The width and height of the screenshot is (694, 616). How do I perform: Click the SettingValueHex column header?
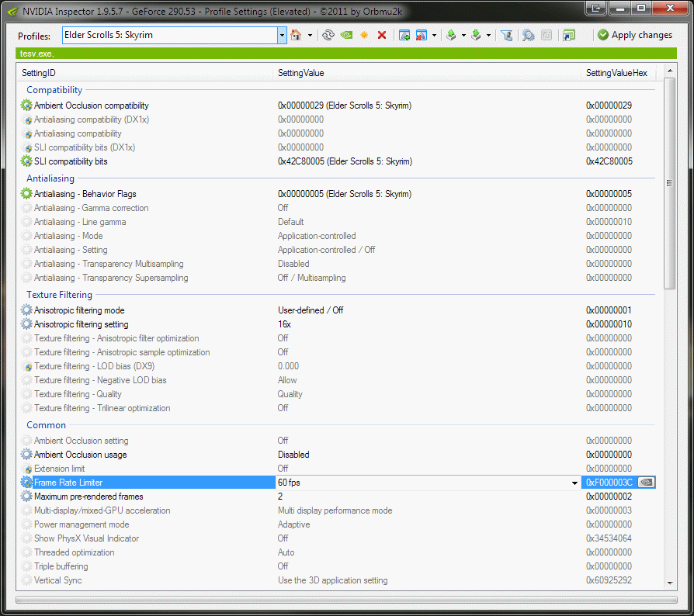tap(619, 73)
